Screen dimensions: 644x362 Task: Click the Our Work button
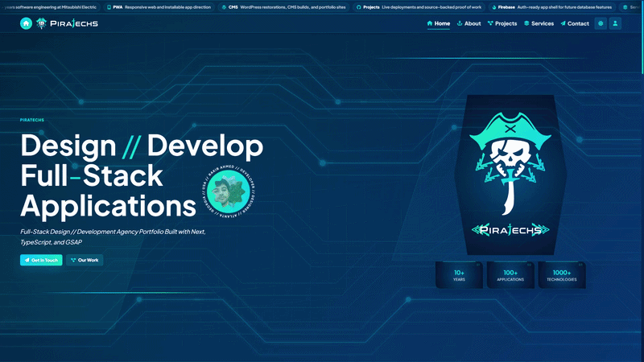(85, 260)
